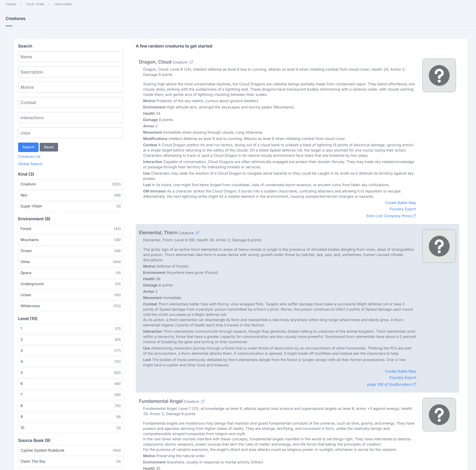Image resolution: width=476 pixels, height=470 pixels.
Task: Open the Global Search link
Action: pos(30,164)
